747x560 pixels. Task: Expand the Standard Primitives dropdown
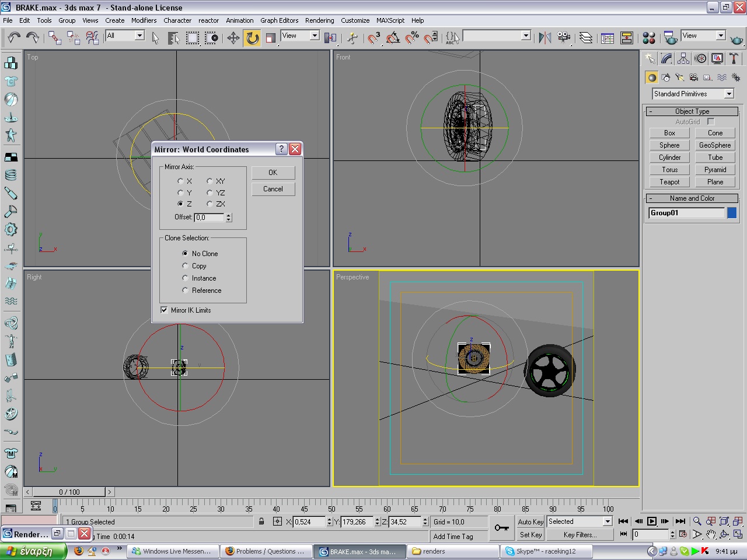click(x=729, y=94)
